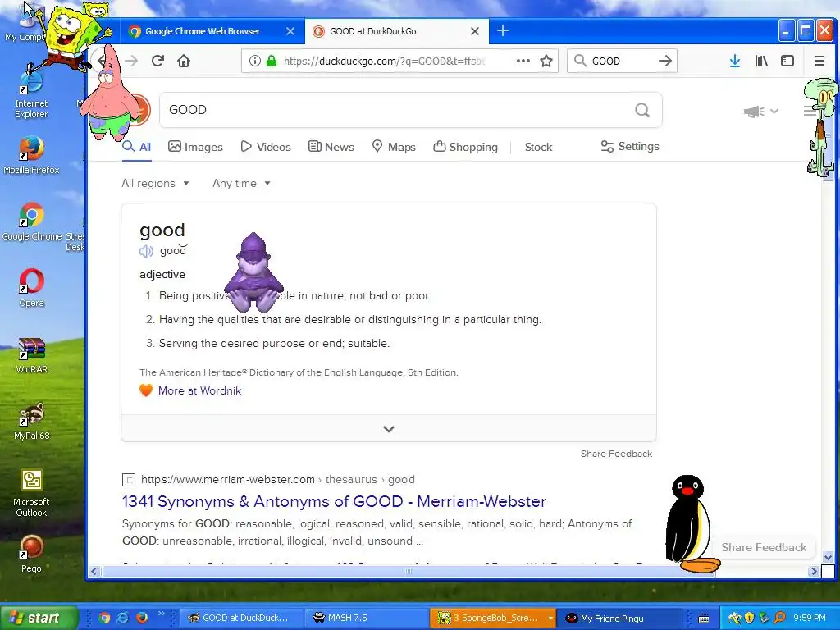The height and width of the screenshot is (630, 840).
Task: Select the Pego desktop icon
Action: (31, 555)
